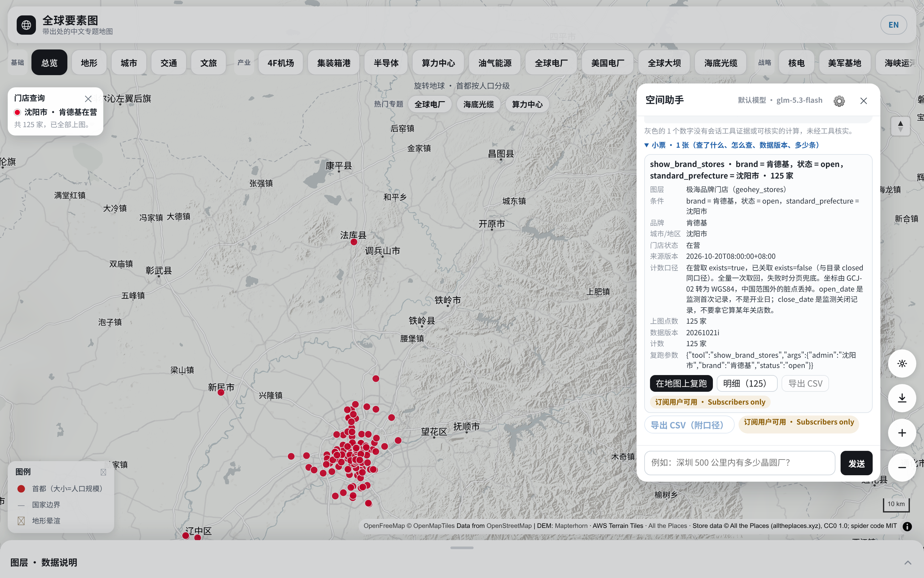Open the attribution info icon

(x=907, y=526)
